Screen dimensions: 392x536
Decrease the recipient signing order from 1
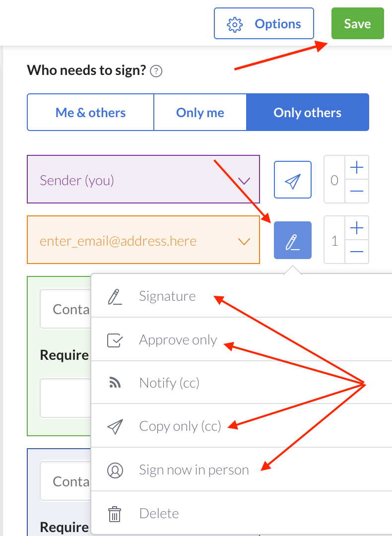point(357,252)
